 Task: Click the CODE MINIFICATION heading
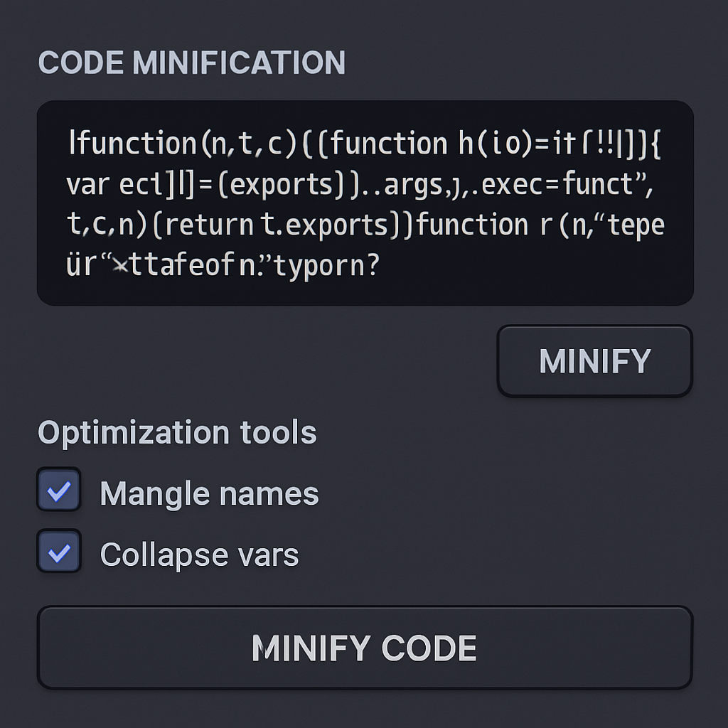[x=192, y=63]
